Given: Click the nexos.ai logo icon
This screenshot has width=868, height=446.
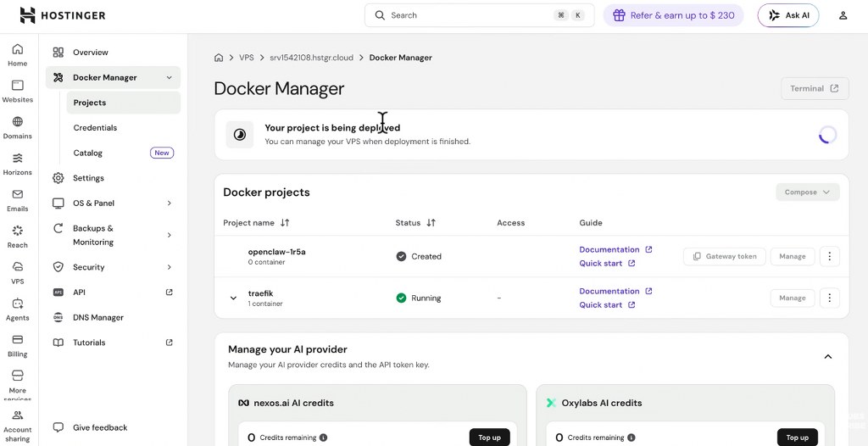Looking at the screenshot, I should click(243, 404).
